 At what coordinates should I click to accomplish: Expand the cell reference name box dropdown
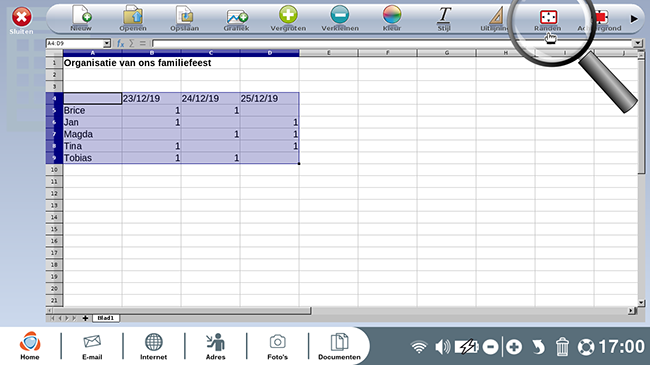coord(107,43)
